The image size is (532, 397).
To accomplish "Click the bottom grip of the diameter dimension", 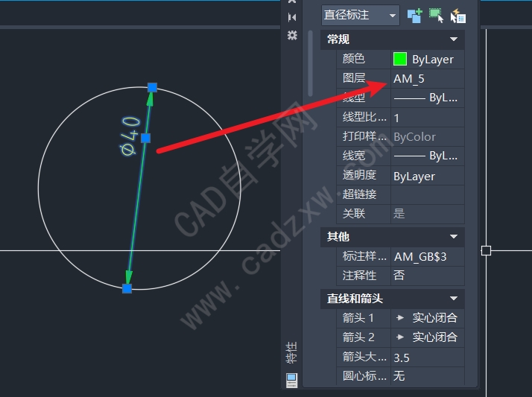I will tap(127, 288).
